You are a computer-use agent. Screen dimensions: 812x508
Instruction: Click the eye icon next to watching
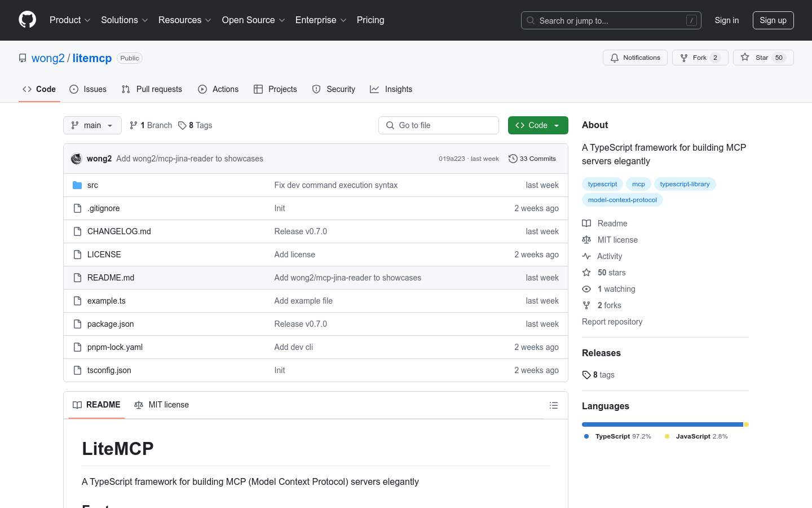coord(586,289)
